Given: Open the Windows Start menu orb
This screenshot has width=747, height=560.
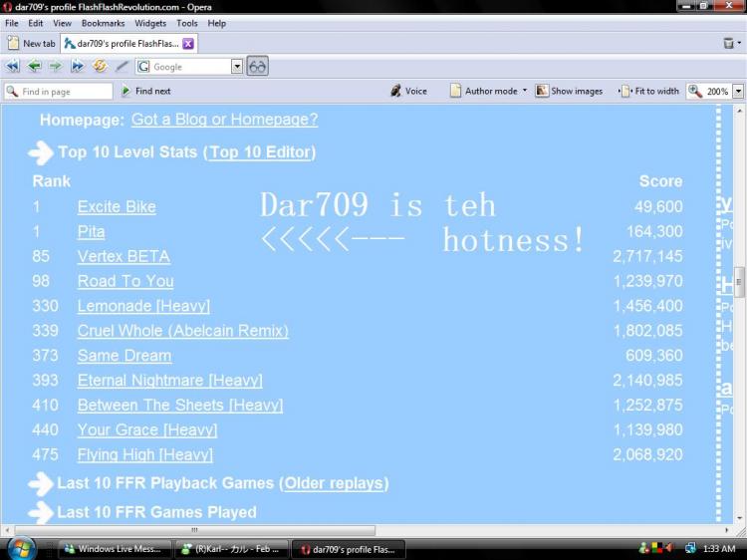Looking at the screenshot, I should [x=22, y=548].
